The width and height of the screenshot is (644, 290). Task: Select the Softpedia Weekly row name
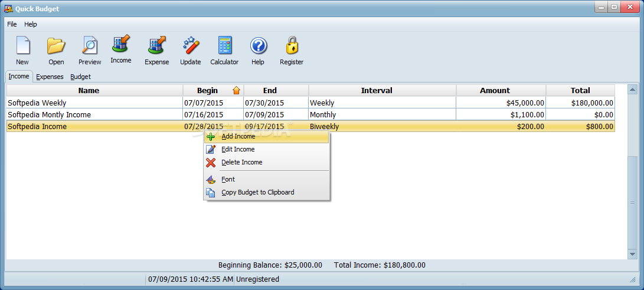(37, 103)
